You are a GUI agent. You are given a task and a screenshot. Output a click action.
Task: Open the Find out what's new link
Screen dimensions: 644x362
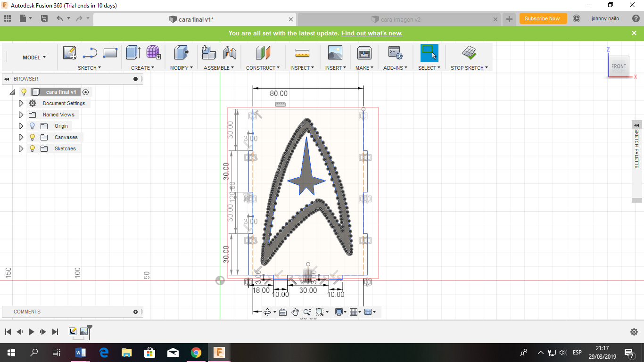coord(372,33)
